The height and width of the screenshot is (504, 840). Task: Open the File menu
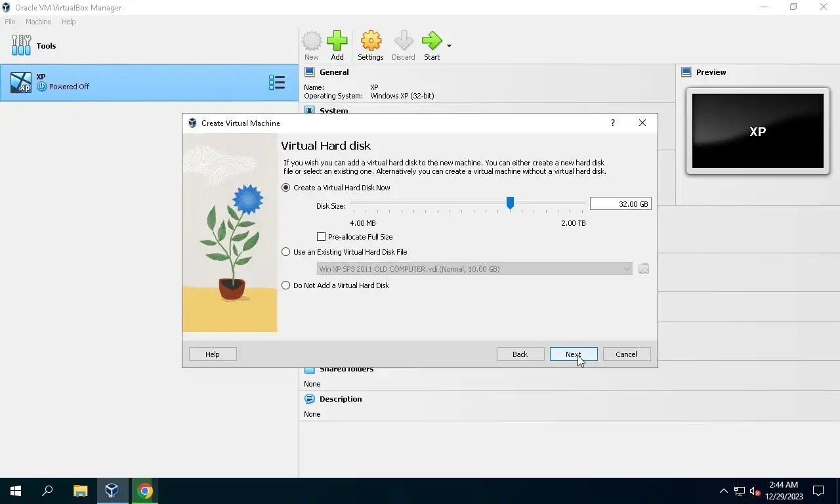[10, 22]
